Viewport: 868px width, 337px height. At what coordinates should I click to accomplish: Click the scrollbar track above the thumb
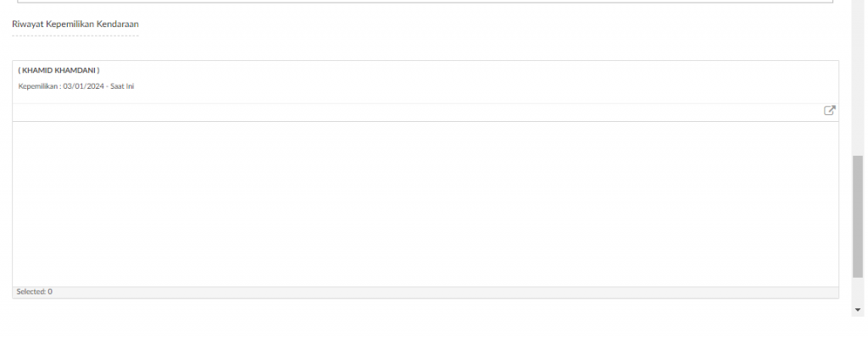click(858, 77)
